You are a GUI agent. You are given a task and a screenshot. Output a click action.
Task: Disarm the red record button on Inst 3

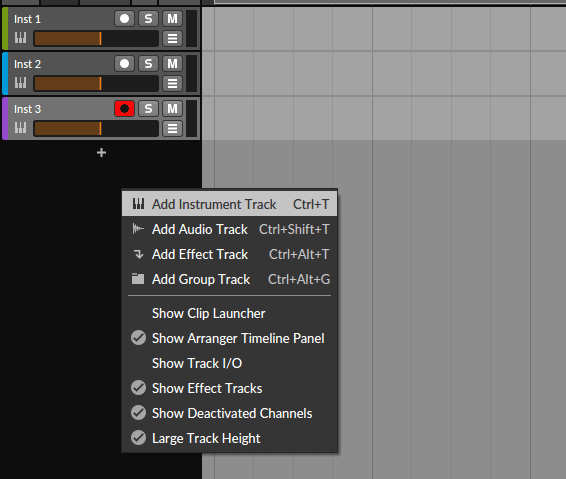[x=125, y=109]
